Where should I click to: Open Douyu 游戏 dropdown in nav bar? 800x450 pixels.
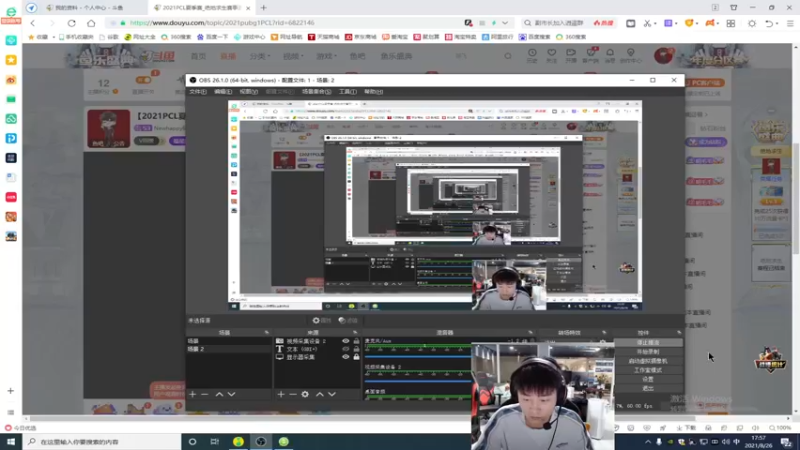click(327, 56)
